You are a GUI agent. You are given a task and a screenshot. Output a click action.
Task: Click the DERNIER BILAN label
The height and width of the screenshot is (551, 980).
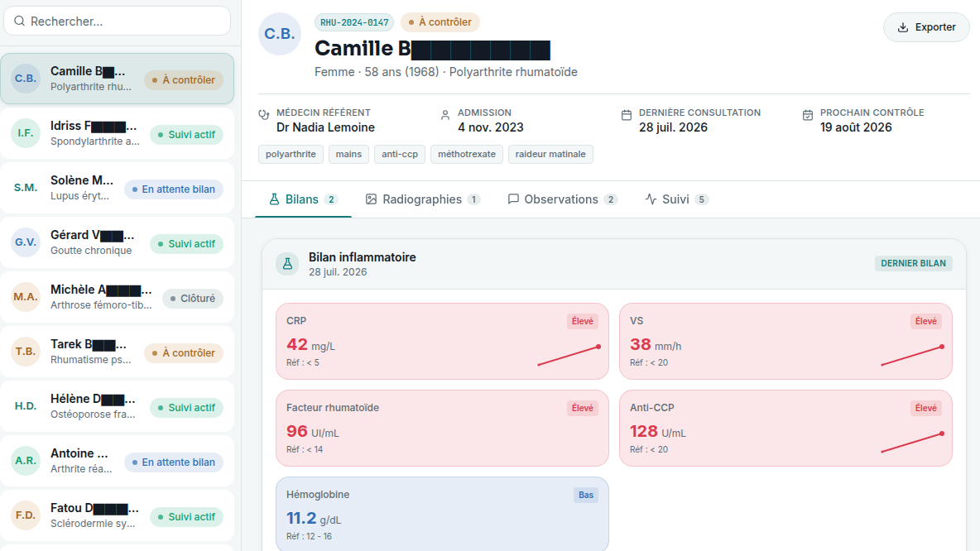[x=913, y=264]
